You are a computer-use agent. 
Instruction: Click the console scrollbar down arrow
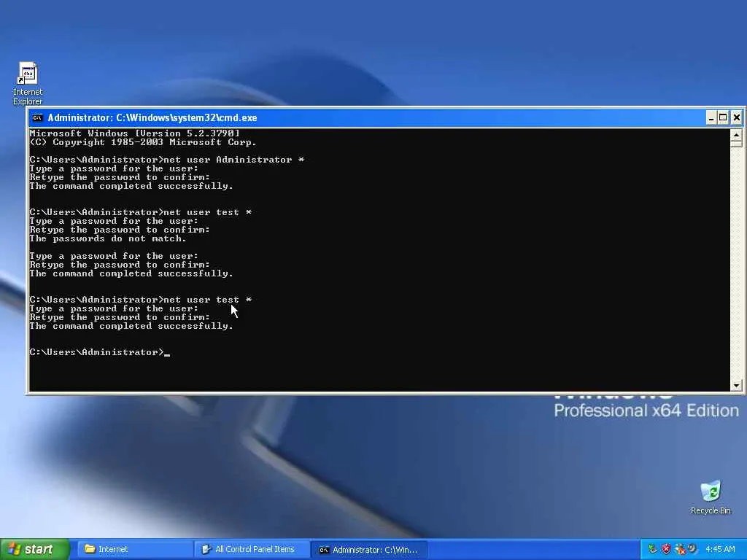click(736, 385)
